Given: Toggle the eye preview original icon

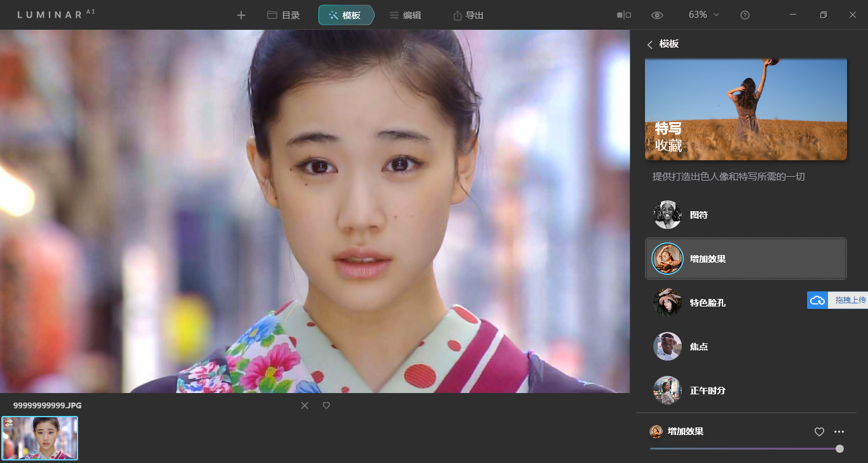Looking at the screenshot, I should pyautogui.click(x=657, y=15).
